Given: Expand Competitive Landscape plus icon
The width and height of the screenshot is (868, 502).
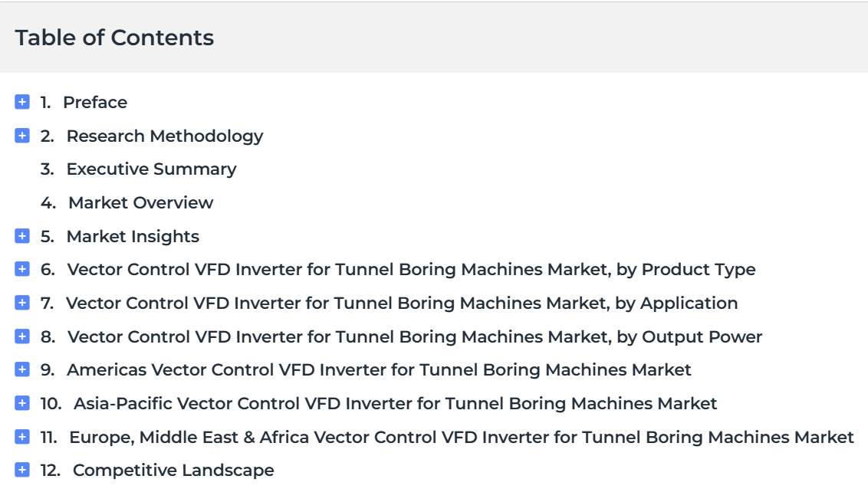Looking at the screenshot, I should 22,470.
